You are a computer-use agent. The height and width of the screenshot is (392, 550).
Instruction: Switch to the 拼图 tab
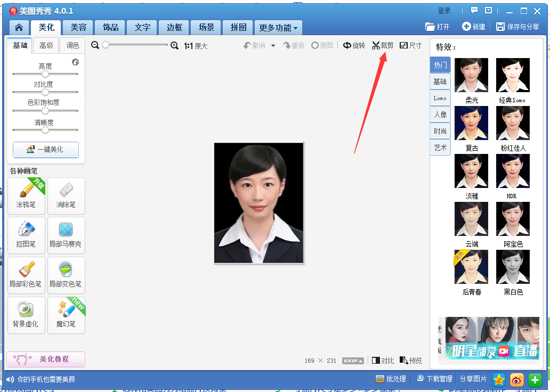(x=238, y=27)
